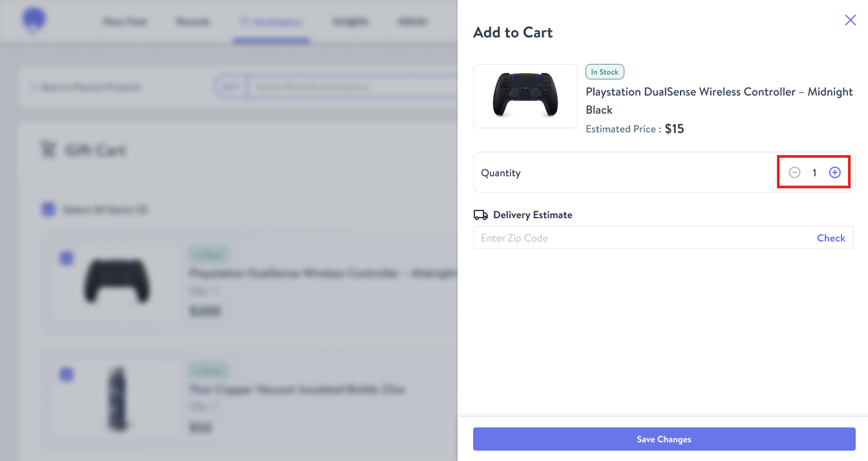The height and width of the screenshot is (461, 868).
Task: Click the In Stock badge in panel
Action: (x=604, y=72)
